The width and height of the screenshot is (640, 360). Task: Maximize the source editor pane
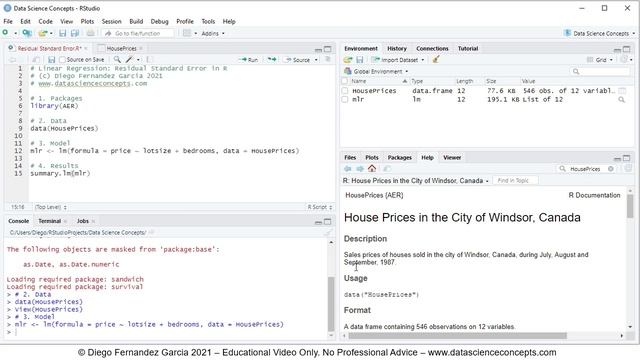pyautogui.click(x=328, y=49)
